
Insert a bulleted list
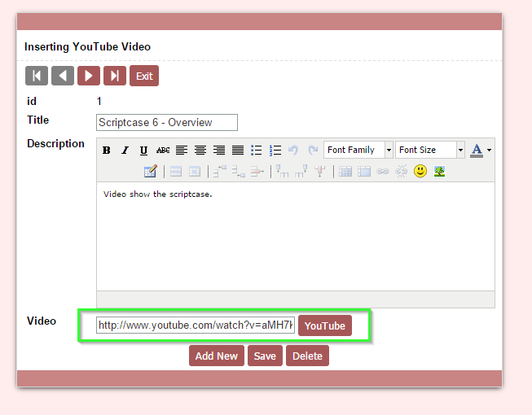pyautogui.click(x=257, y=151)
